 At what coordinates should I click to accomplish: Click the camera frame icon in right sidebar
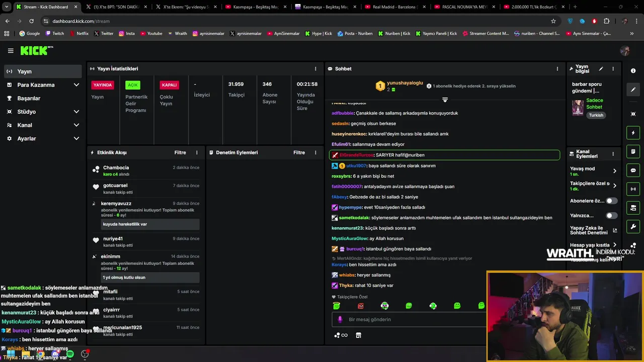[x=633, y=114]
